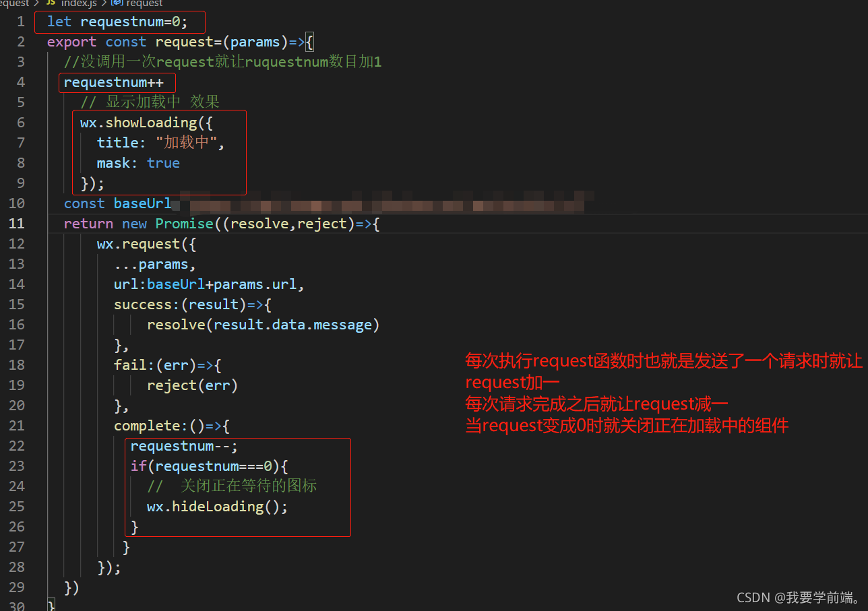This screenshot has width=868, height=611.
Task: Click the 'requestnum--;' statement
Action: (x=185, y=446)
